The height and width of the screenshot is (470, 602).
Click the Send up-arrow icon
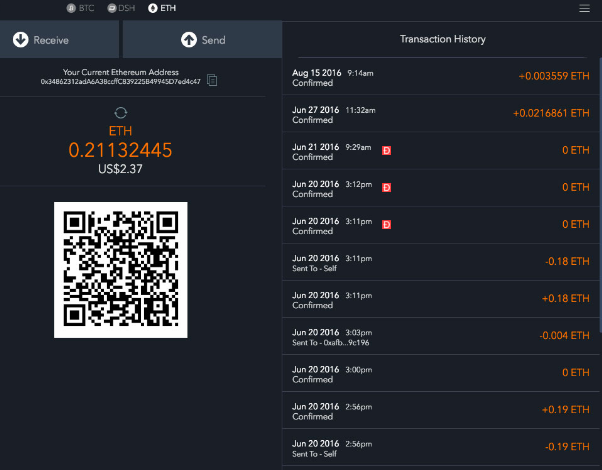[x=189, y=40]
